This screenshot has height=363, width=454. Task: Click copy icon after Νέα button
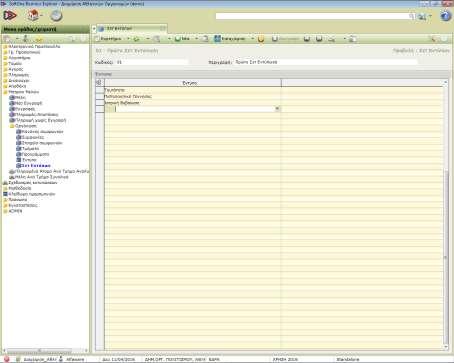pos(205,39)
